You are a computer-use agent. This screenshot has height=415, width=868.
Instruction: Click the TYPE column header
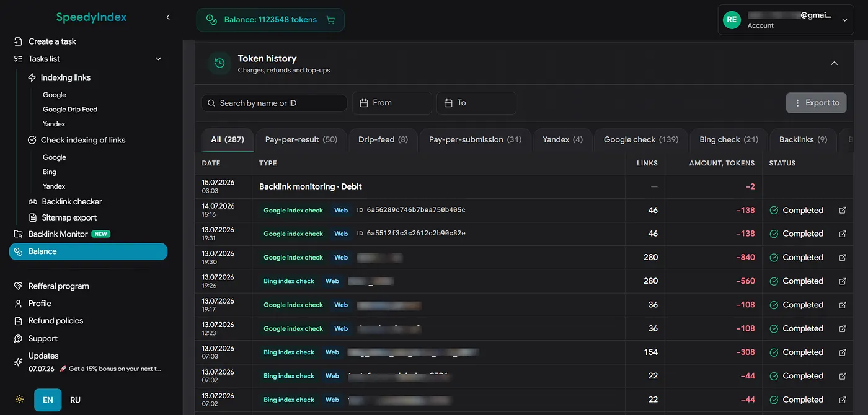(x=268, y=163)
